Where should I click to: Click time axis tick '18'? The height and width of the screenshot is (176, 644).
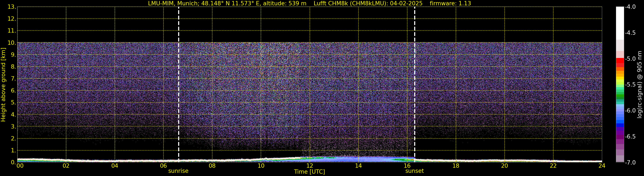pyautogui.click(x=456, y=166)
